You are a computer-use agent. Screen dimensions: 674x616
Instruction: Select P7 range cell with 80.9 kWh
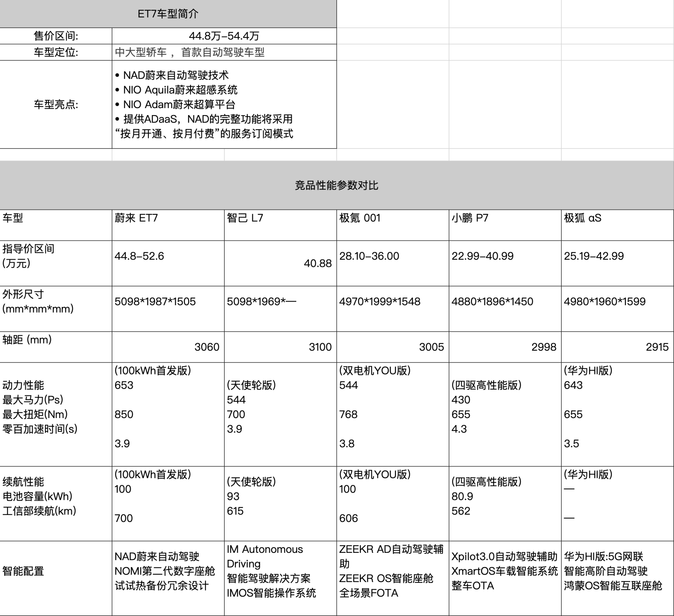point(505,504)
